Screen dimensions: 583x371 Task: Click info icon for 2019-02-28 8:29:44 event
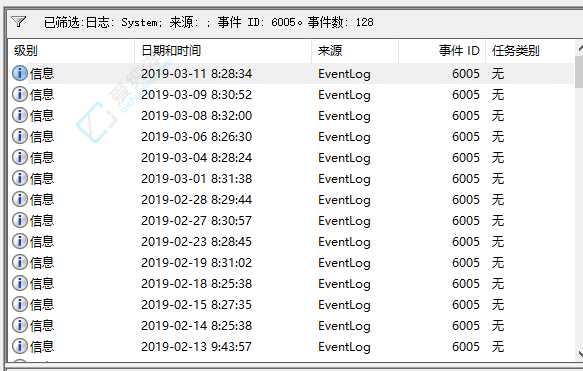(x=20, y=199)
